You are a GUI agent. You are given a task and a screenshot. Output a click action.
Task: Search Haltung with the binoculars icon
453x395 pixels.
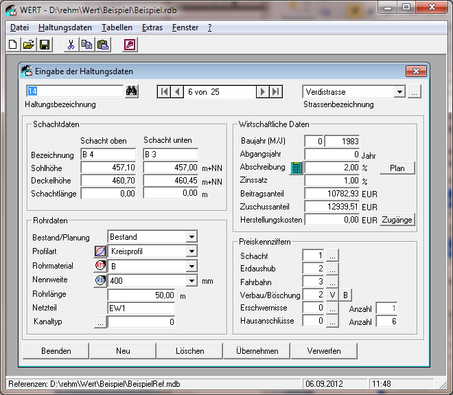tap(131, 91)
